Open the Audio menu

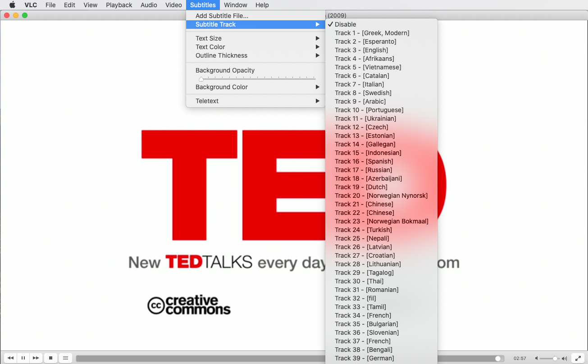point(149,5)
